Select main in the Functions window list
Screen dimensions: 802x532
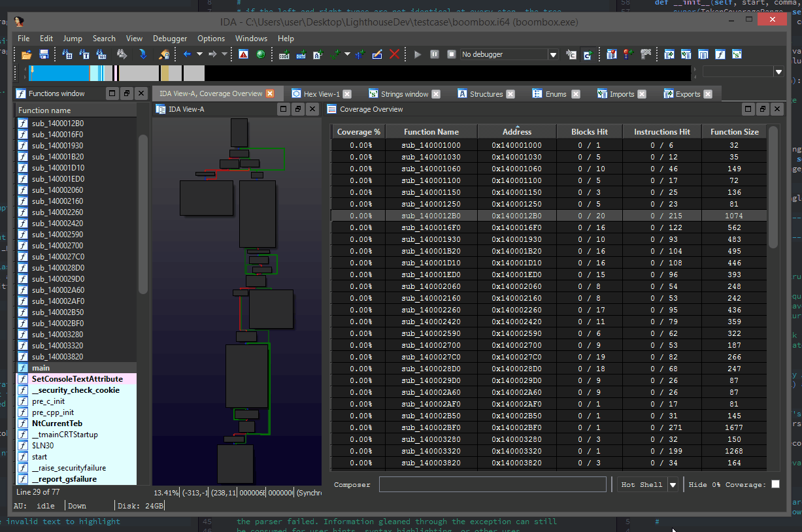click(x=41, y=368)
